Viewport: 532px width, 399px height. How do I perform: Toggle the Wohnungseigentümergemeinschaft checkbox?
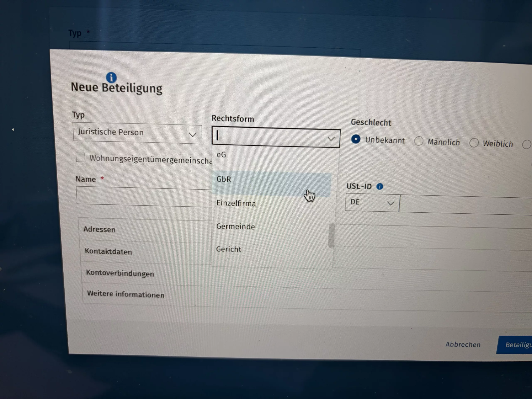pos(80,158)
